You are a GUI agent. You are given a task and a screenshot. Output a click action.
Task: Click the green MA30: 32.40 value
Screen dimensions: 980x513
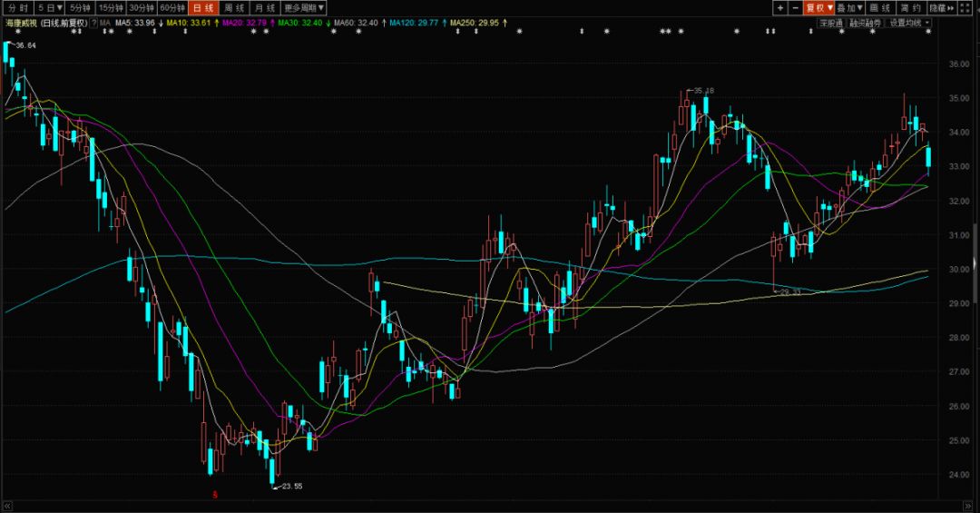[299, 23]
